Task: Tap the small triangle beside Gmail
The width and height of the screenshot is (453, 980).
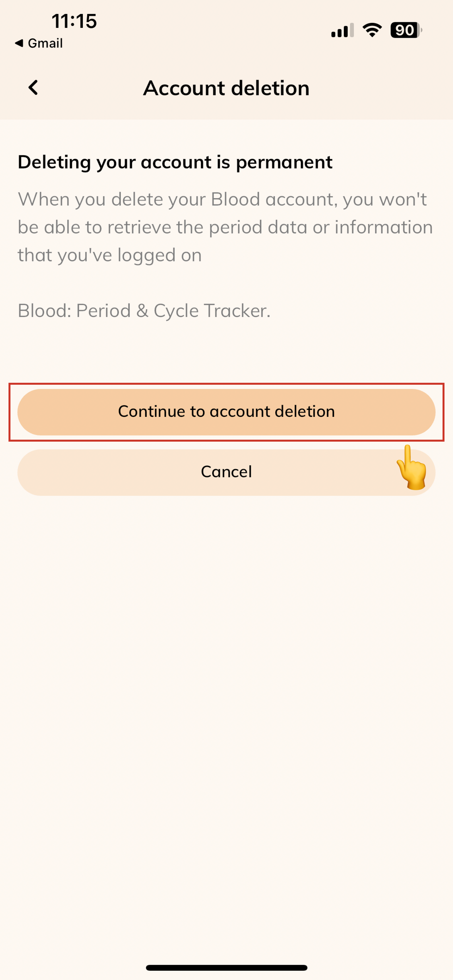Action: pos(19,43)
